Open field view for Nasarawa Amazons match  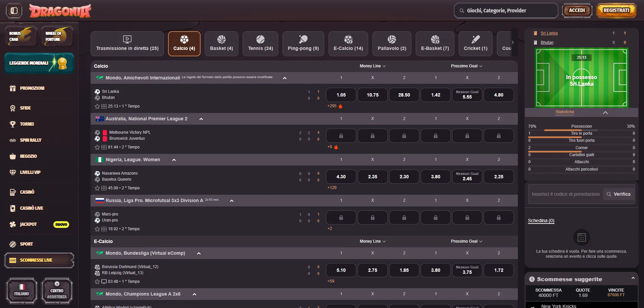pyautogui.click(x=104, y=188)
